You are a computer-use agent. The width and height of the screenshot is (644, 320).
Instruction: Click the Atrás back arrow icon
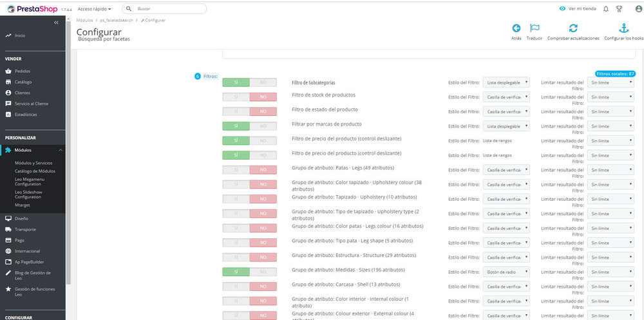point(516,28)
